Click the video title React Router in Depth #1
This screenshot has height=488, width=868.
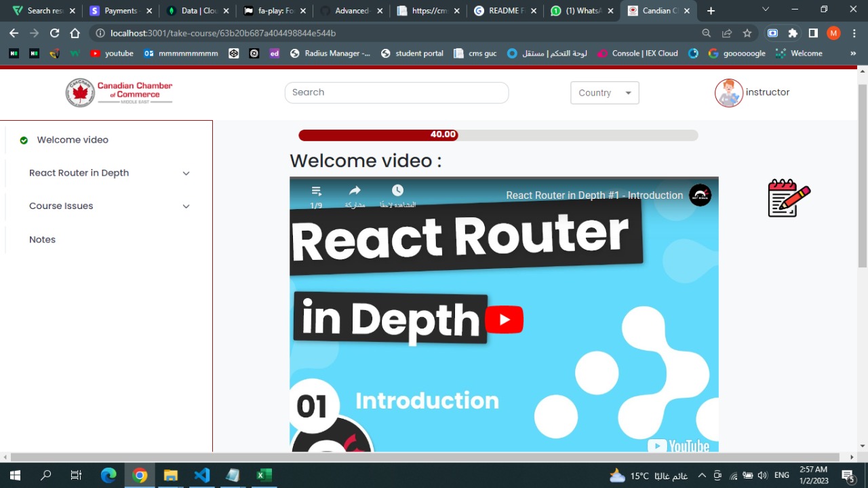594,195
